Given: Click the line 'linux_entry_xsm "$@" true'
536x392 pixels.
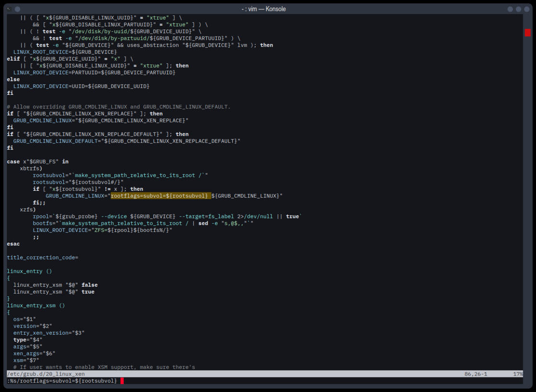Looking at the screenshot, I should click(x=54, y=292).
